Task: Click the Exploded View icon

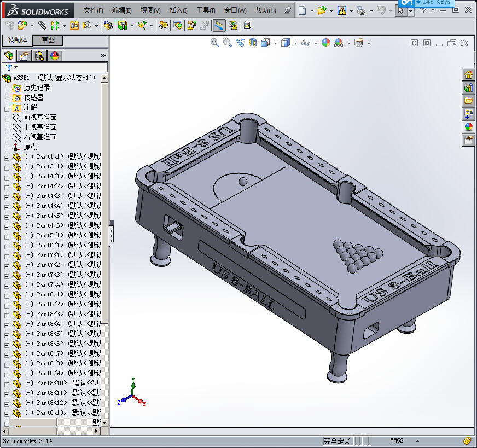Action: pyautogui.click(x=191, y=25)
